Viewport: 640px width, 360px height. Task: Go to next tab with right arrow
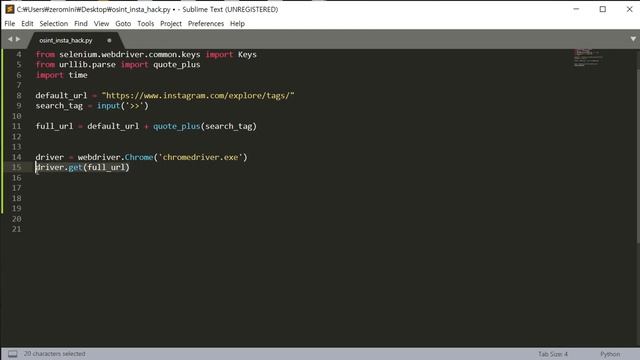(x=18, y=39)
